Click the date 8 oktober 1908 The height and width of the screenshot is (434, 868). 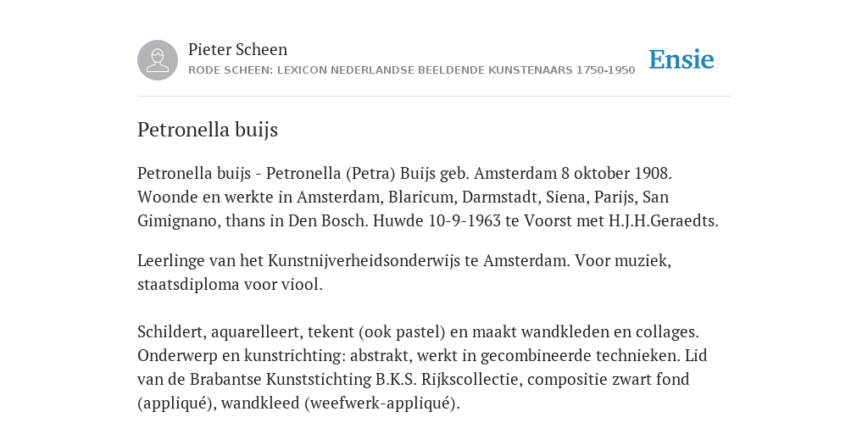616,173
